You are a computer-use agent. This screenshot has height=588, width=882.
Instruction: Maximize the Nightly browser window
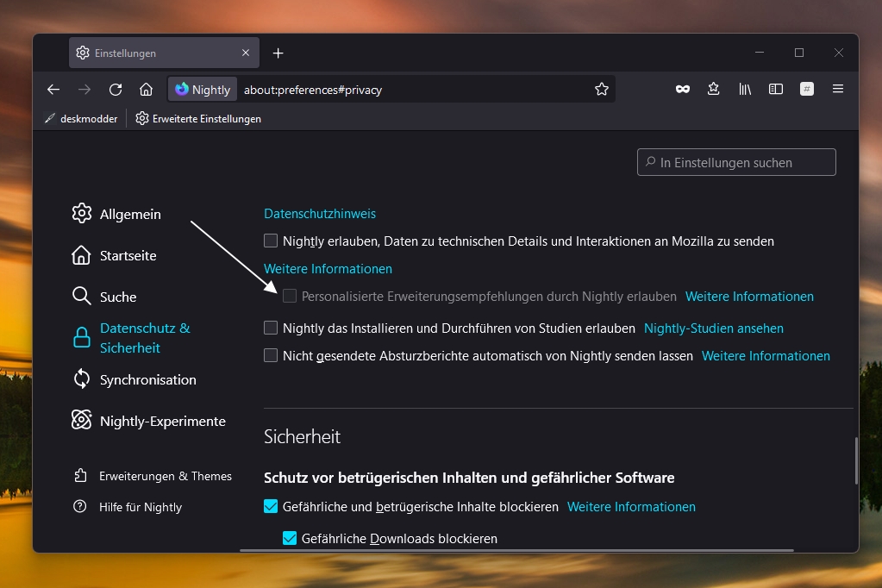coord(798,53)
